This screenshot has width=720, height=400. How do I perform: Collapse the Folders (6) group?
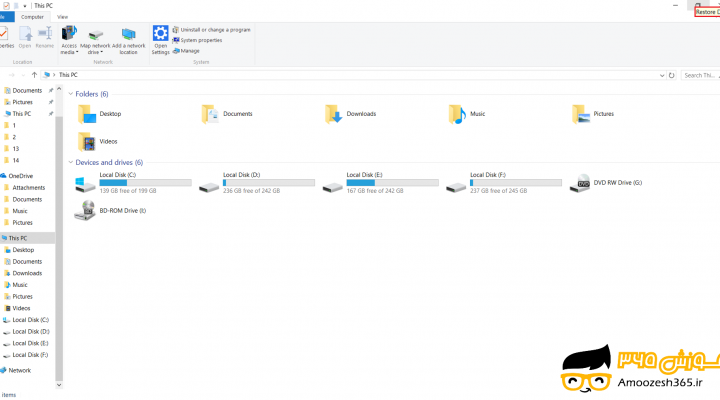[x=71, y=94]
